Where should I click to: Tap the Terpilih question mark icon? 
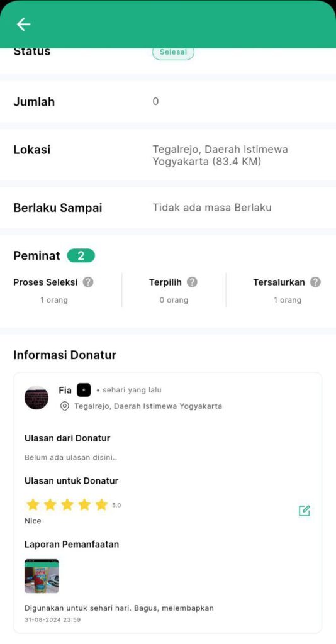click(x=192, y=282)
